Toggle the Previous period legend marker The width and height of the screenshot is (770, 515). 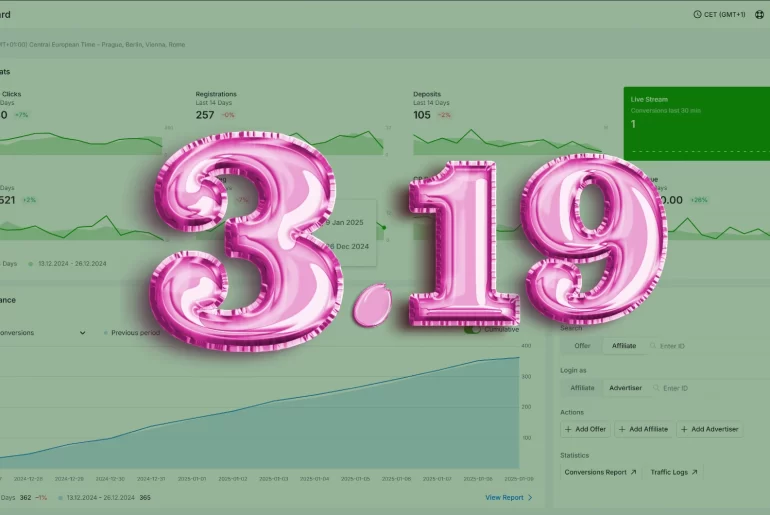[106, 333]
